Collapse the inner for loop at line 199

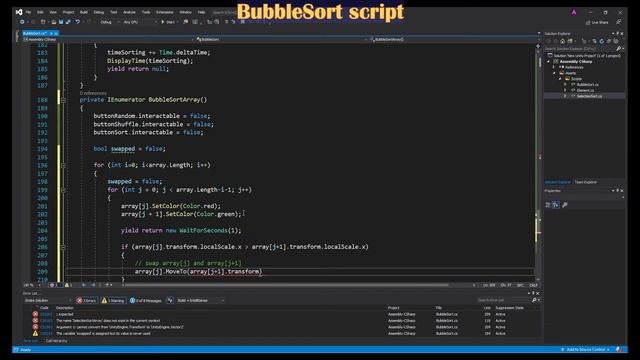(x=63, y=190)
